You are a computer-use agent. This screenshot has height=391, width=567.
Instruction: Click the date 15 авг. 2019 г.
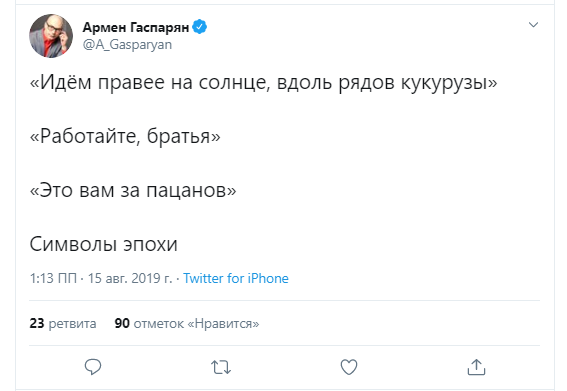(130, 278)
